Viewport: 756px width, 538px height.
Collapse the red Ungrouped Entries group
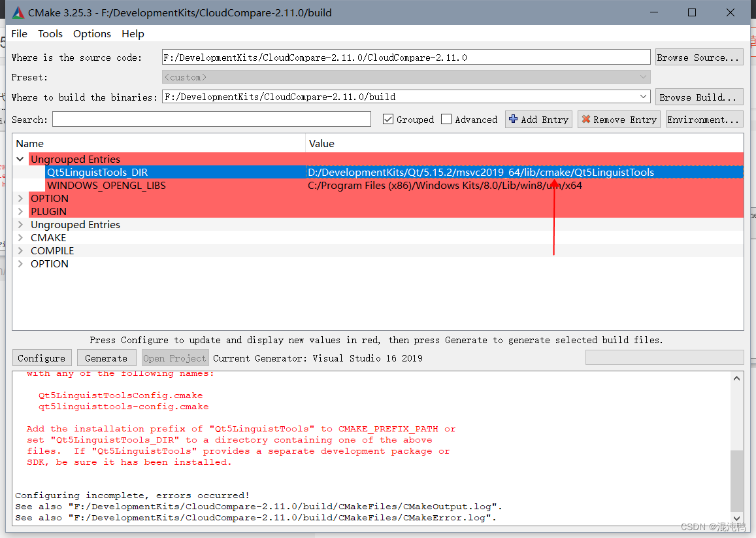(20, 159)
